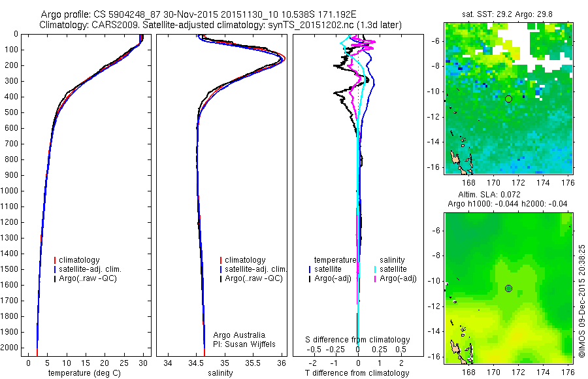Click black Argo(..raw -QC) swatch in temperature legend
Screen dimensions: 588x379
[55, 278]
